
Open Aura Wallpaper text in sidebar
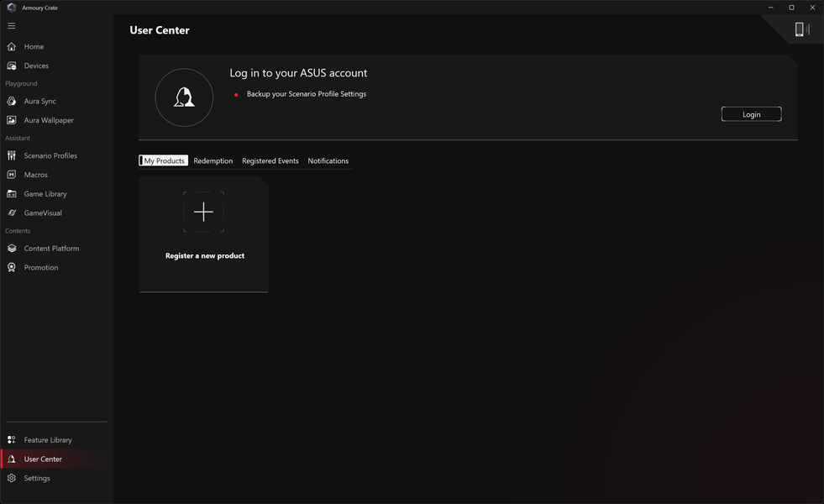pyautogui.click(x=49, y=120)
